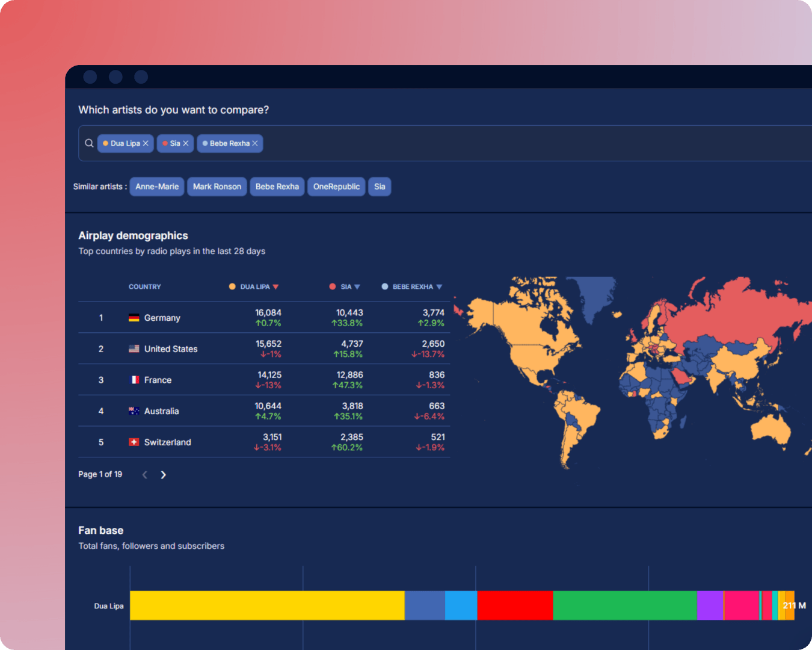Toggle Dua Lipa's yellow legend dot
The width and height of the screenshot is (812, 650).
click(x=232, y=286)
